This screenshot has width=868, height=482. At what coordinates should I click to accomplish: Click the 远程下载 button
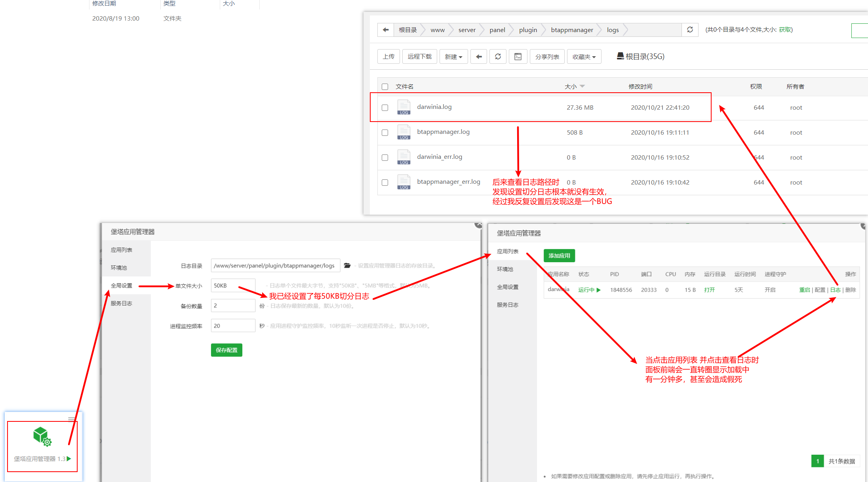(420, 57)
